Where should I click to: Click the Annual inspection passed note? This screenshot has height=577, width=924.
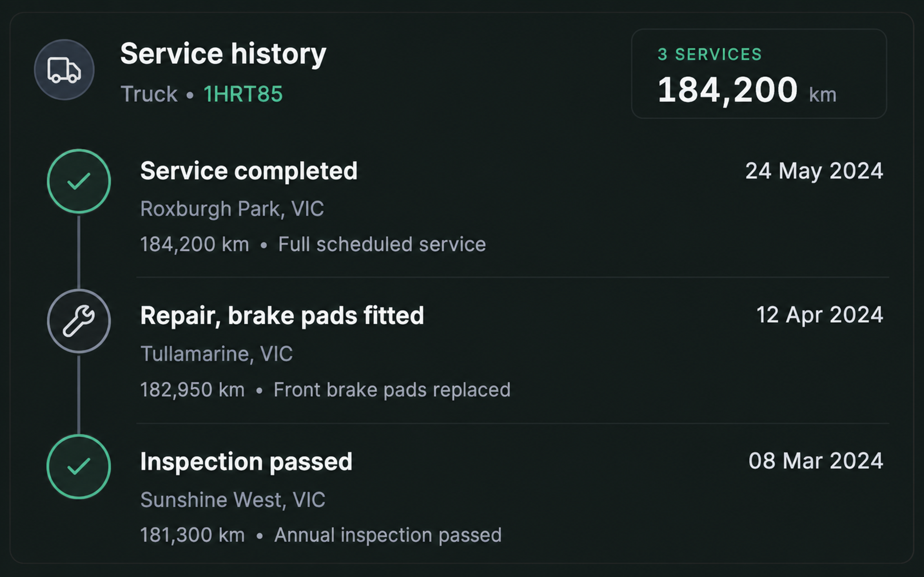tap(388, 535)
